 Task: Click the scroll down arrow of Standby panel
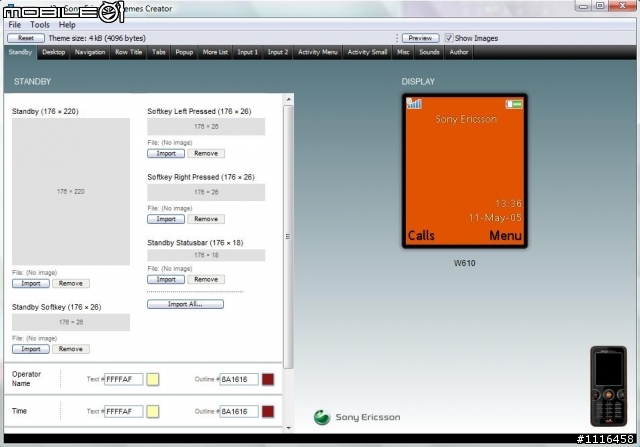288,428
